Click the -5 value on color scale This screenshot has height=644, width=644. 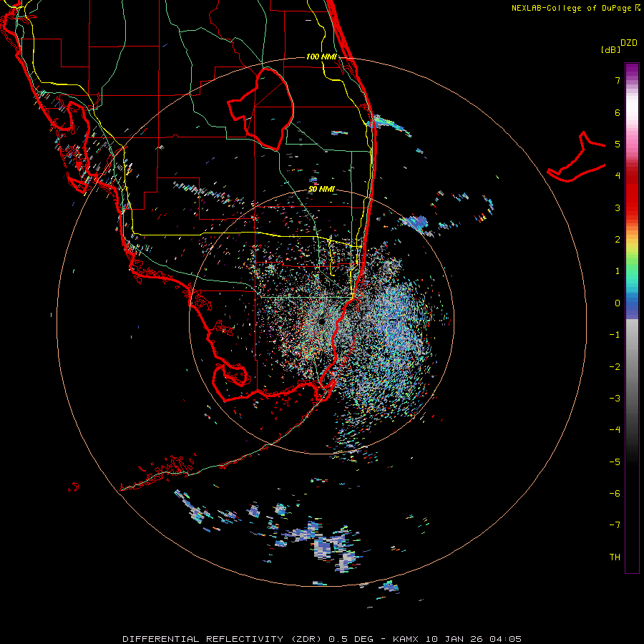point(615,462)
